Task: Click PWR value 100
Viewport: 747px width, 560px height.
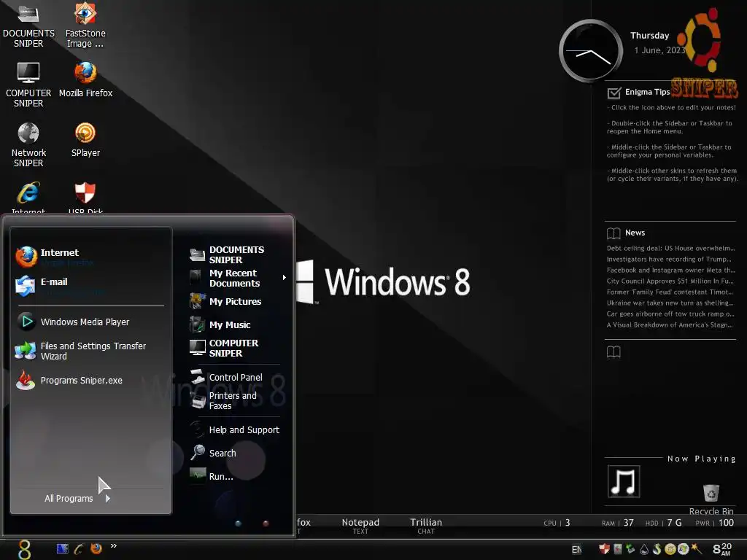Action: click(x=726, y=523)
